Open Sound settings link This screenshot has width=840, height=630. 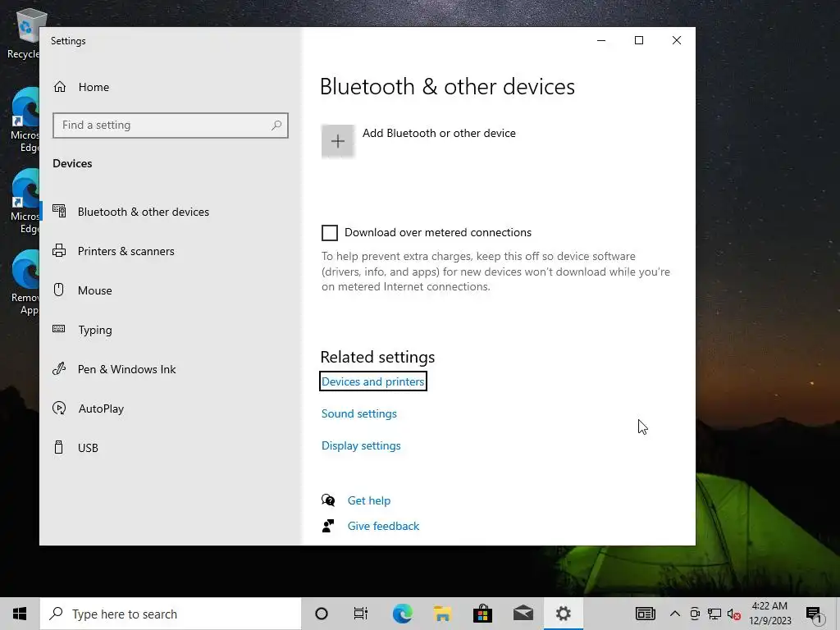click(x=359, y=413)
